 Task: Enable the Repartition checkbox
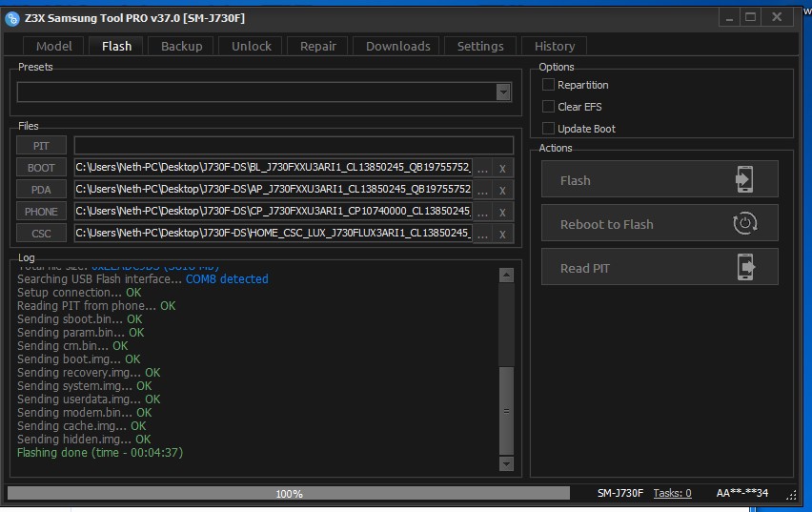pos(548,85)
